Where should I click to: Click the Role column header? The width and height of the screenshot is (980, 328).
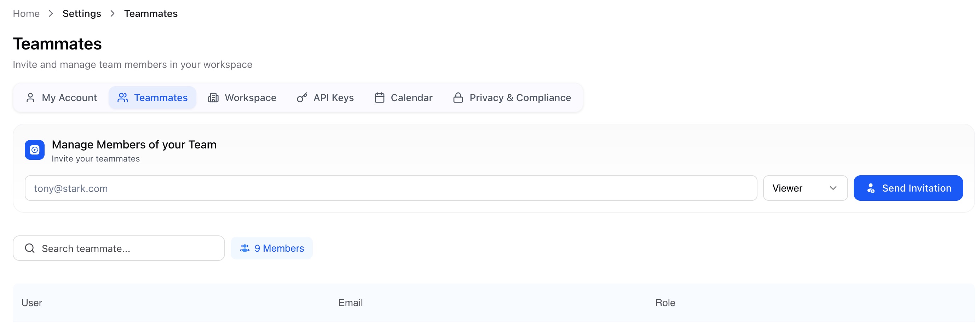coord(665,303)
